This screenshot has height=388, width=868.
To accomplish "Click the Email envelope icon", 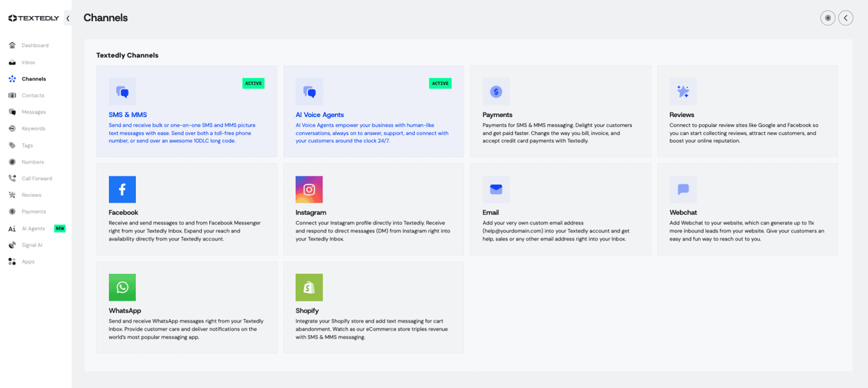I will [497, 190].
